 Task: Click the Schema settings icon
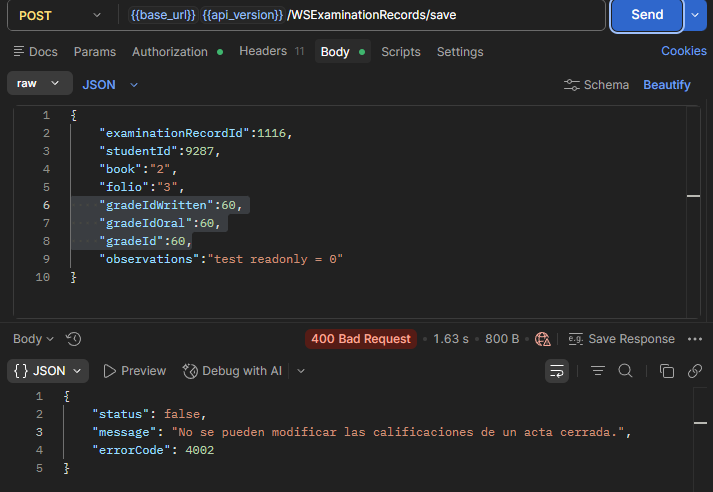[x=572, y=85]
